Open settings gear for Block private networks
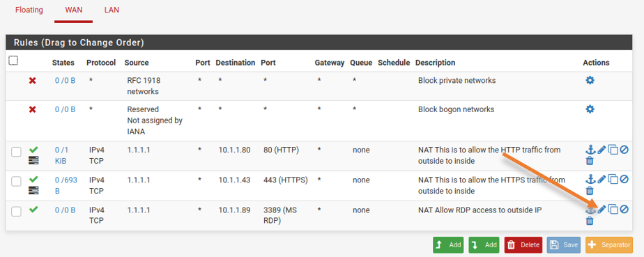This screenshot has width=644, height=257. (590, 81)
